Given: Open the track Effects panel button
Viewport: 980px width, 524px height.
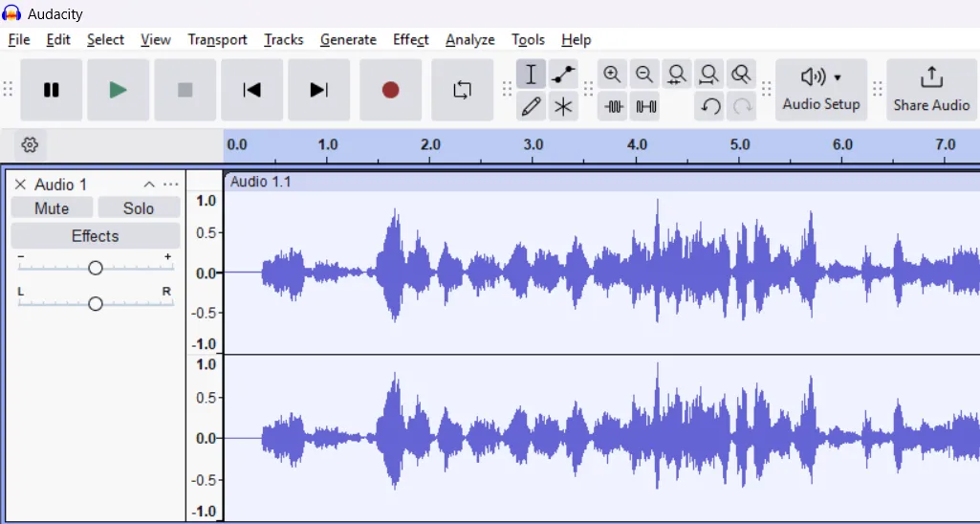Looking at the screenshot, I should 95,236.
